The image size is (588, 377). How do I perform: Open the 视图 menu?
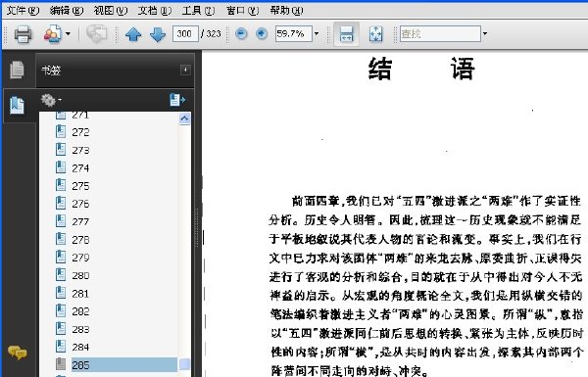point(111,11)
